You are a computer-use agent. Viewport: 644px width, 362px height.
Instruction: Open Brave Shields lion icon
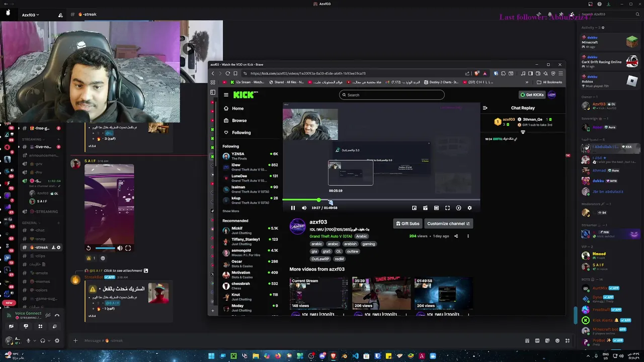tap(477, 73)
